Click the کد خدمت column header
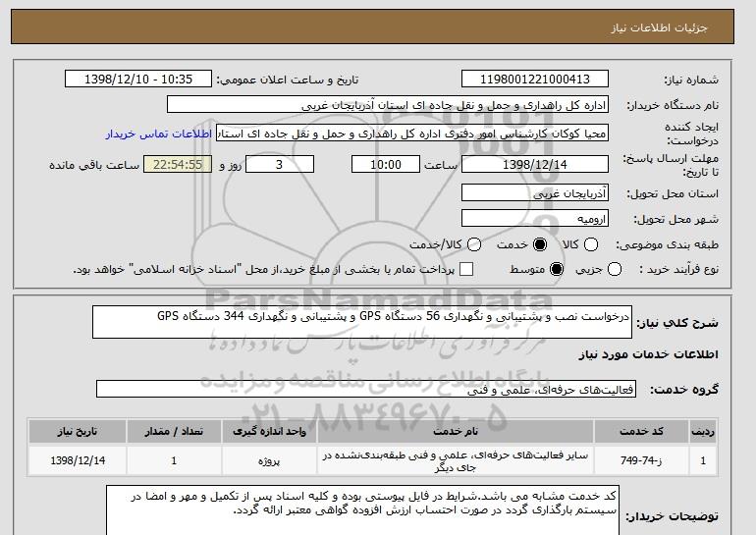This screenshot has width=756, height=535. [641, 431]
